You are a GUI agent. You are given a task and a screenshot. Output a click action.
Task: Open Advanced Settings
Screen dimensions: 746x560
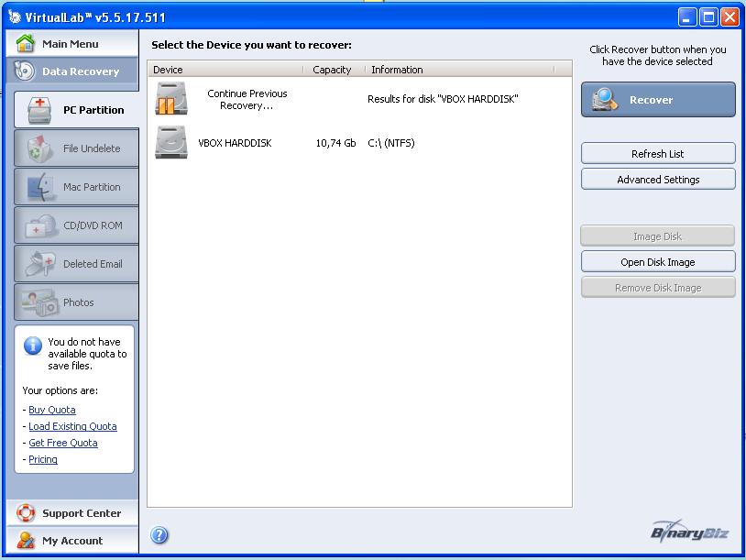[658, 180]
